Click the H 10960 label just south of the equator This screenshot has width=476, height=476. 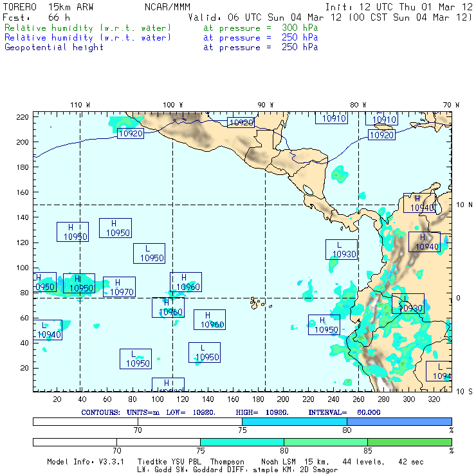[168, 307]
